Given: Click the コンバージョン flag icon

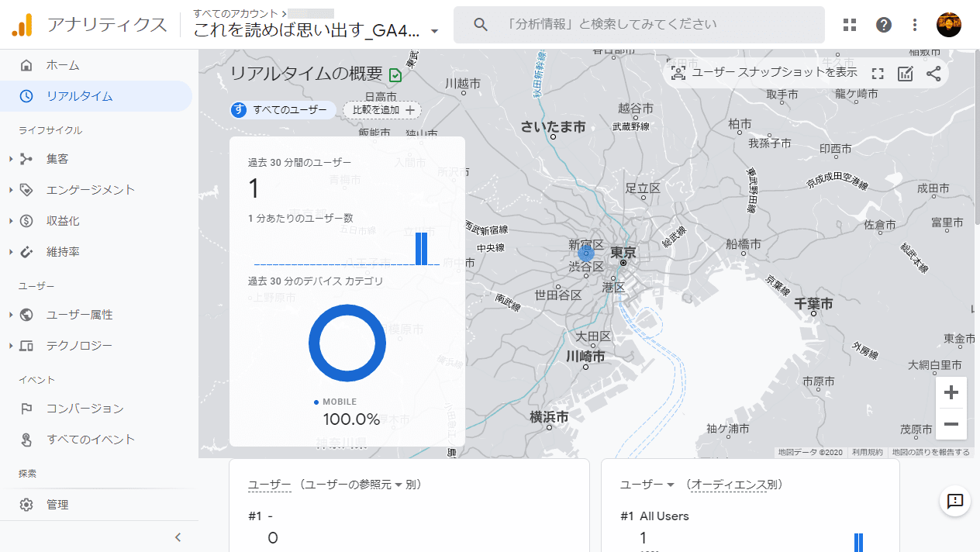Looking at the screenshot, I should tap(26, 409).
